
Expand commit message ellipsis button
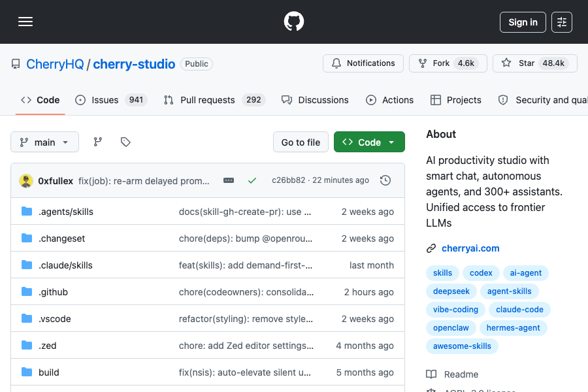[x=229, y=180]
